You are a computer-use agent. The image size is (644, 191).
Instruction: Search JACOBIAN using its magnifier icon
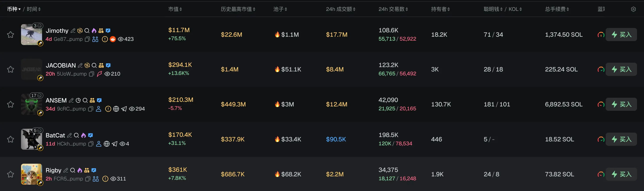pyautogui.click(x=94, y=65)
